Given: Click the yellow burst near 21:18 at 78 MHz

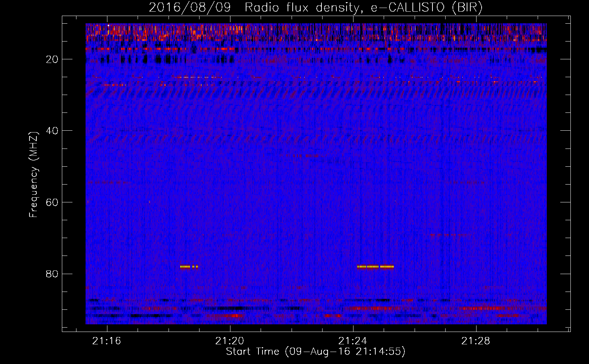Looking at the screenshot, I should click(189, 266).
